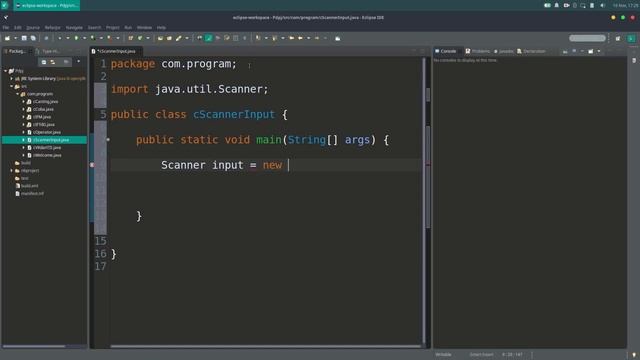Select cOperator.java in the tree
Screen dimensions: 640x360
coord(47,132)
